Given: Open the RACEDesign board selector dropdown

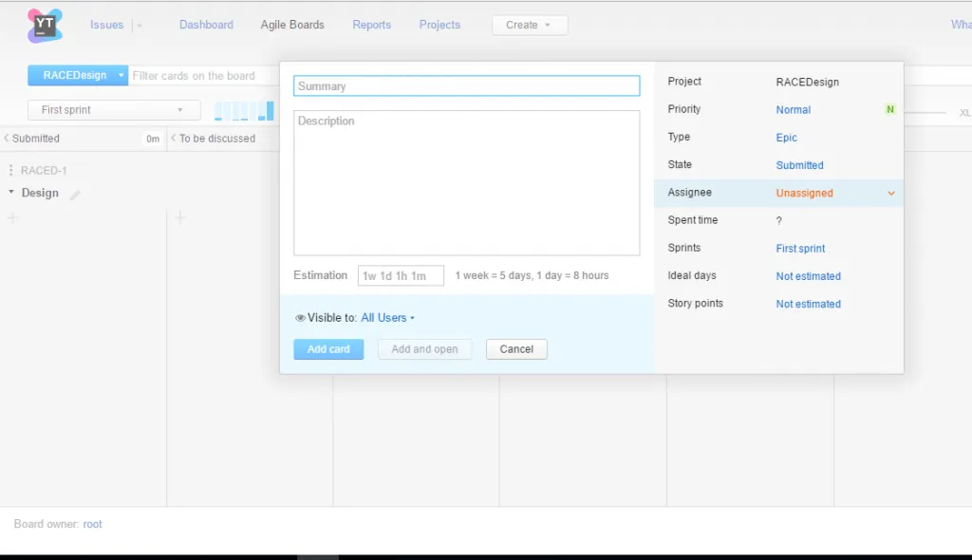Looking at the screenshot, I should [x=77, y=75].
